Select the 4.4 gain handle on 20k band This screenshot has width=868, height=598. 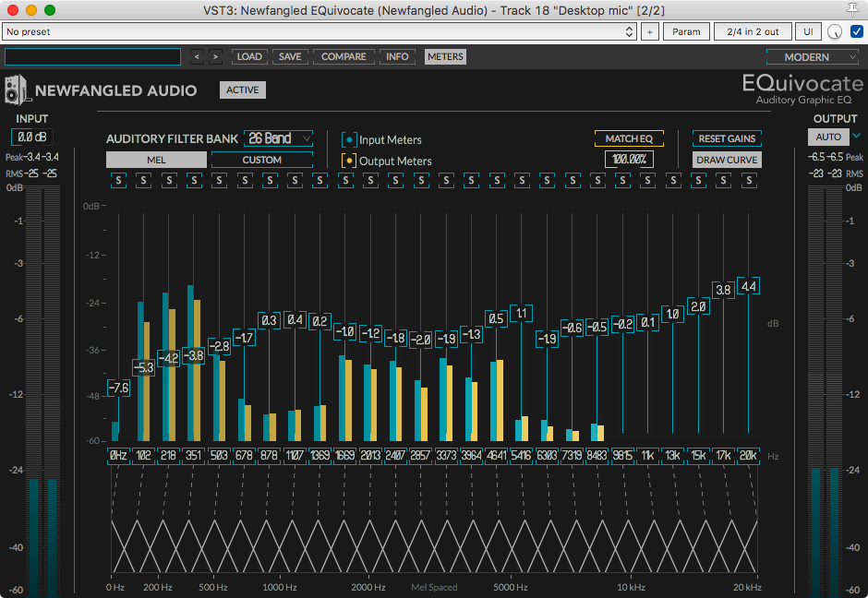coord(749,287)
